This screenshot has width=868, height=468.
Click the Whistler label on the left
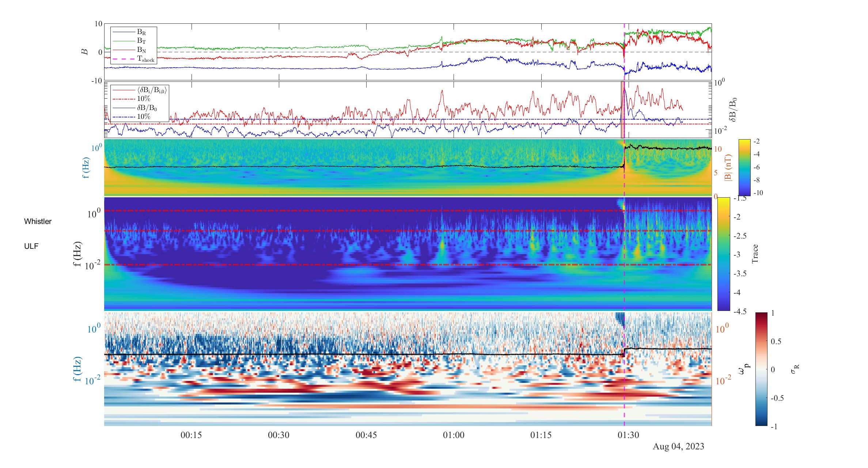(x=38, y=221)
